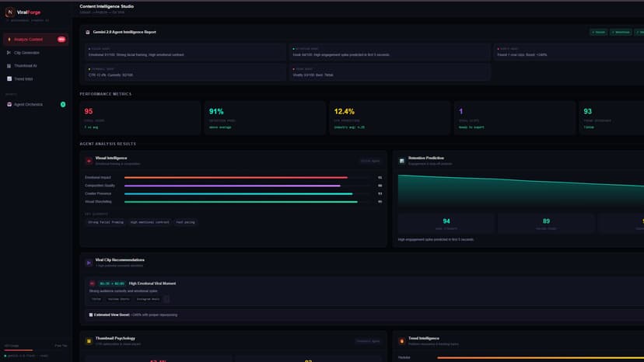Open Analyze Content in the sidebar

pos(36,40)
